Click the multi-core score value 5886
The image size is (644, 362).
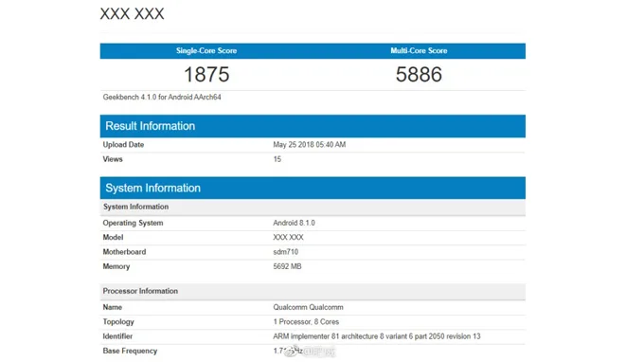(x=419, y=74)
